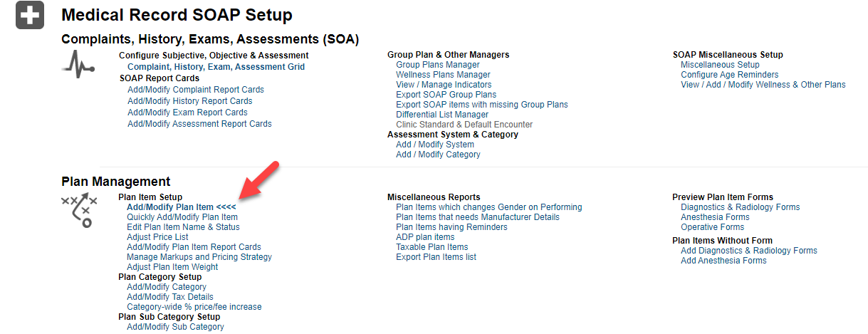Open Complaint, History, Exam, Assessment Grid

[x=216, y=67]
